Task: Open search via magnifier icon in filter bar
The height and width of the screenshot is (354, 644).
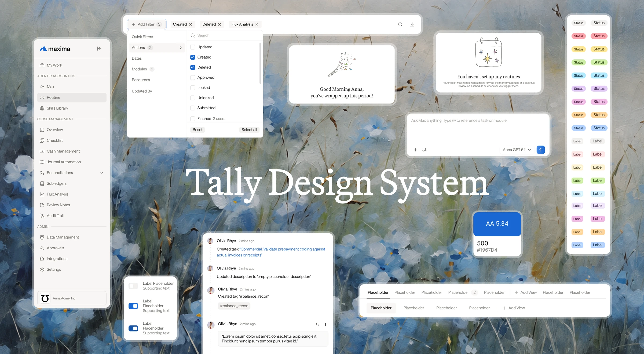Action: tap(400, 24)
